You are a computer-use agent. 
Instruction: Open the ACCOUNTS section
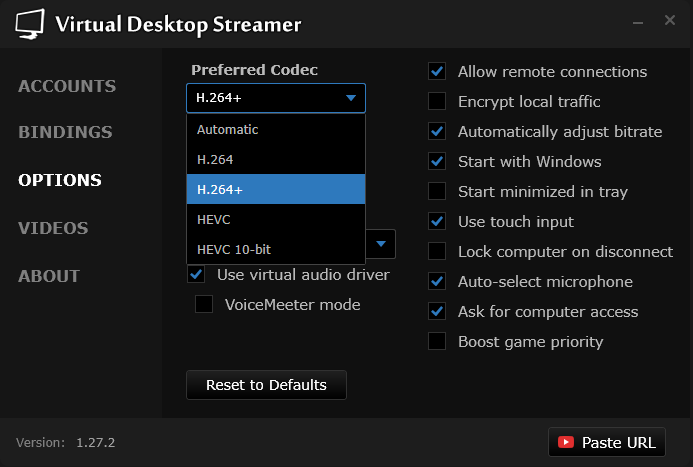point(67,86)
